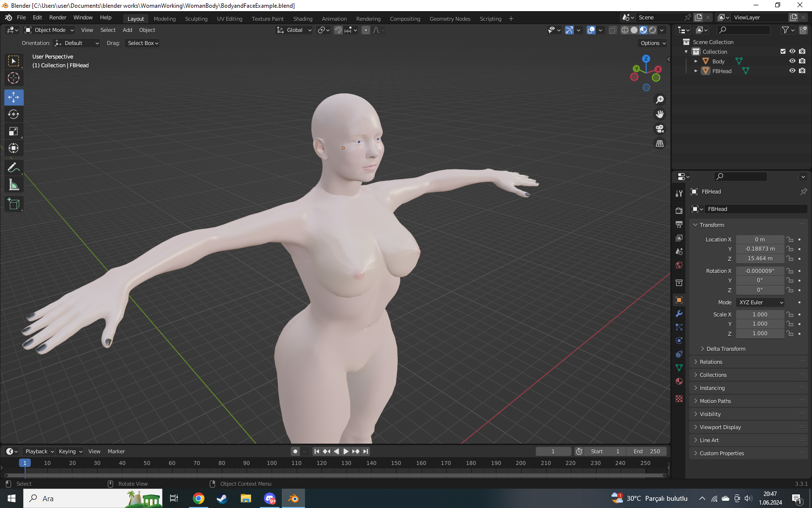Viewport: 812px width, 508px height.
Task: Open the Particles properties tab
Action: [679, 327]
